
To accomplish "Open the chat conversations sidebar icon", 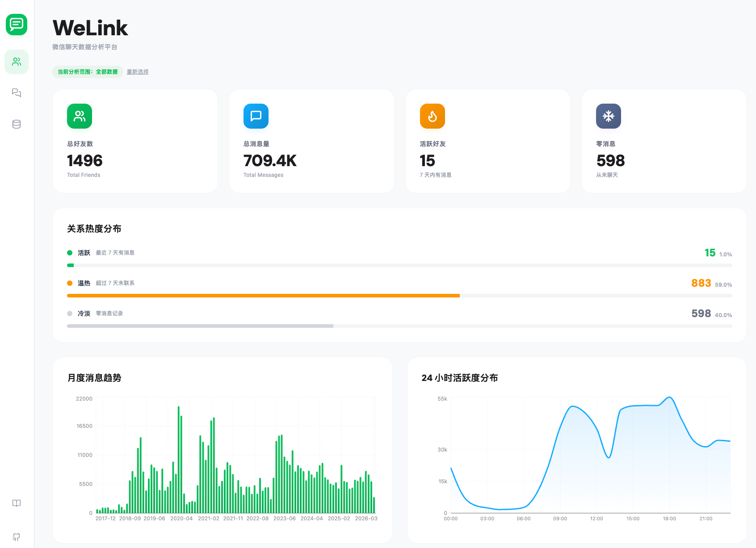I will pyautogui.click(x=17, y=93).
